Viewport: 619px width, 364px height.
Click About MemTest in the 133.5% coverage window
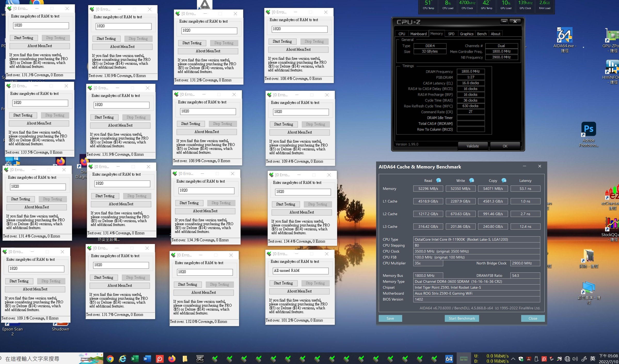[x=39, y=123]
